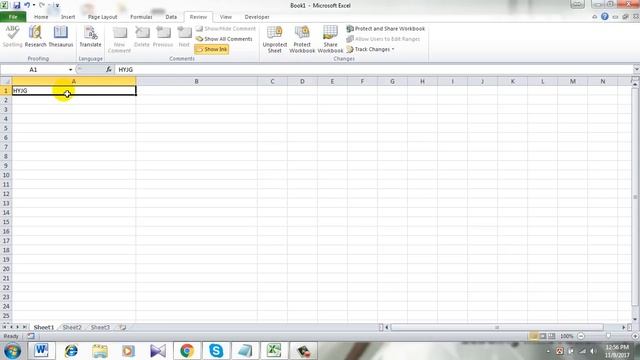Click Unprotect Sheet
This screenshot has width=640, height=360.
pyautogui.click(x=275, y=39)
